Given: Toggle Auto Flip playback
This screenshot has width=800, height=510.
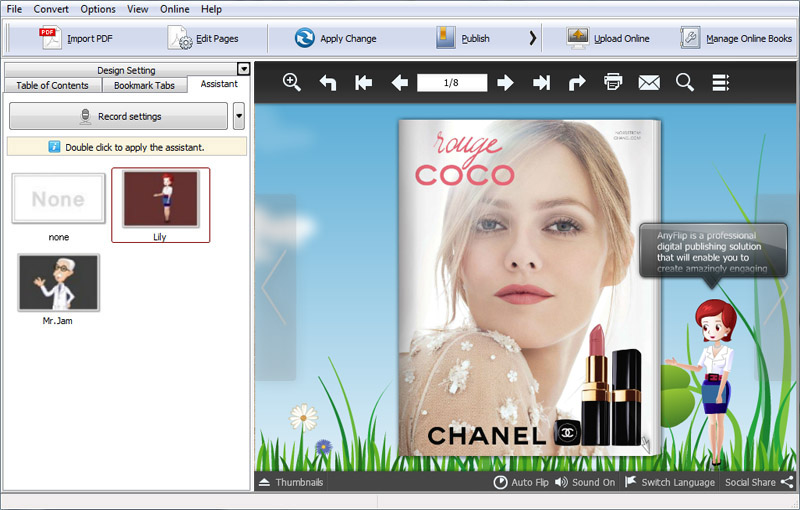Looking at the screenshot, I should point(520,482).
